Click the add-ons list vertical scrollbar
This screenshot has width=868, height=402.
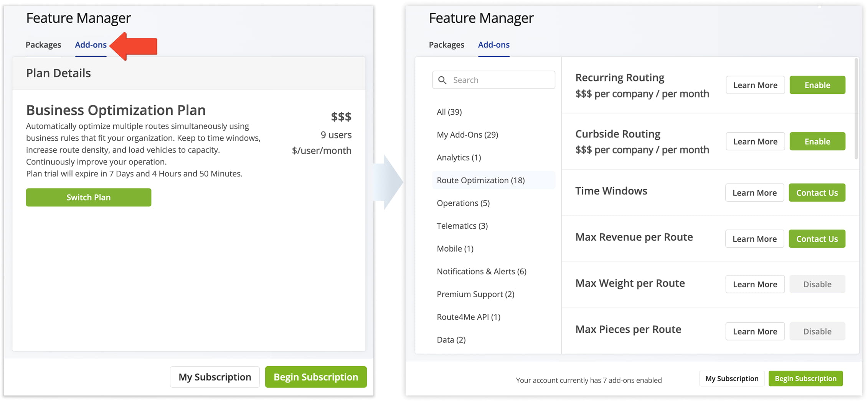point(856,108)
